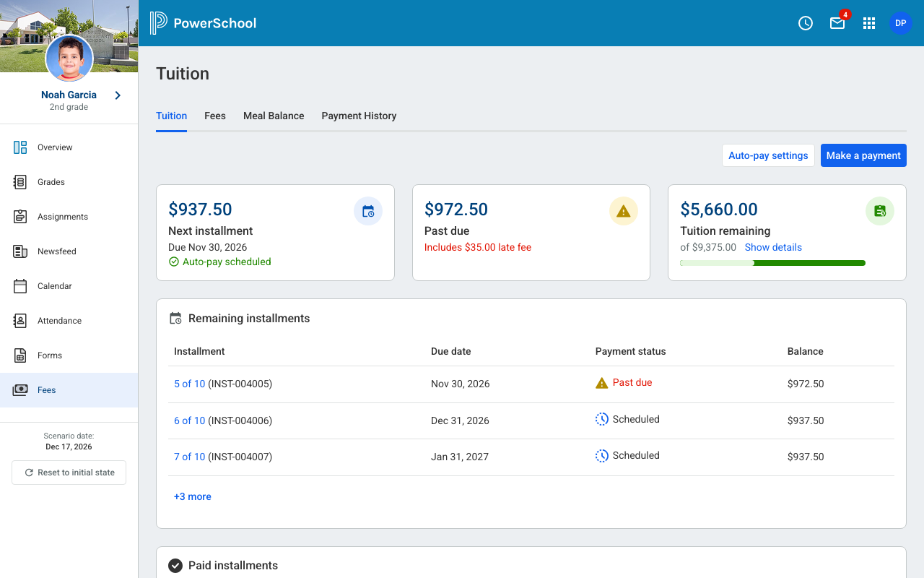Select Attendance from the sidebar
924x578 pixels.
(x=58, y=320)
